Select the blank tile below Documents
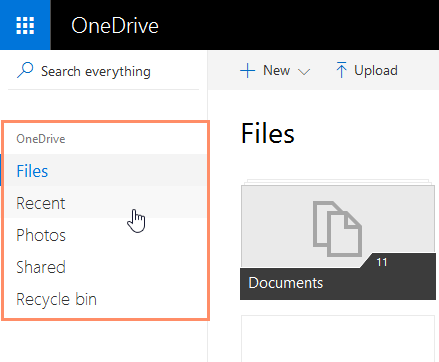 338,338
